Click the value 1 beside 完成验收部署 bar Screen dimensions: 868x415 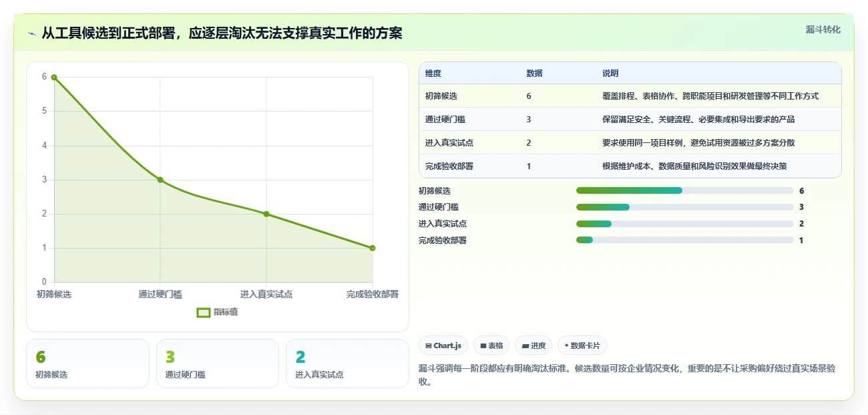tap(801, 241)
